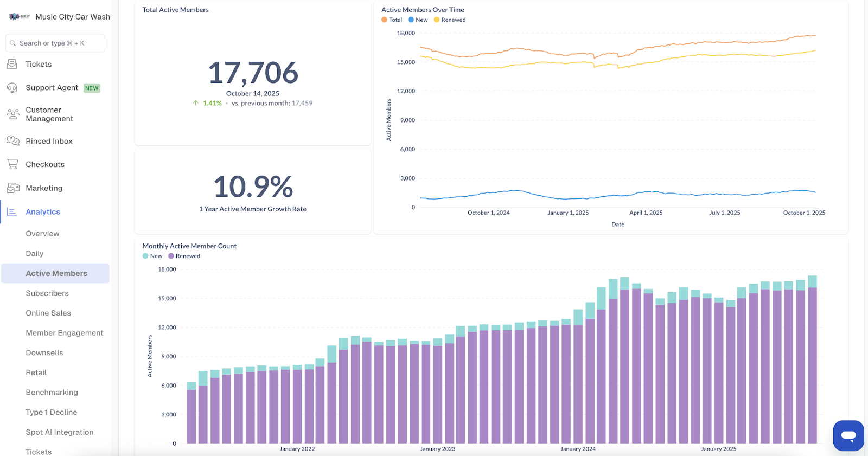Collapse the Analytics menu section
The image size is (868, 456).
point(43,212)
